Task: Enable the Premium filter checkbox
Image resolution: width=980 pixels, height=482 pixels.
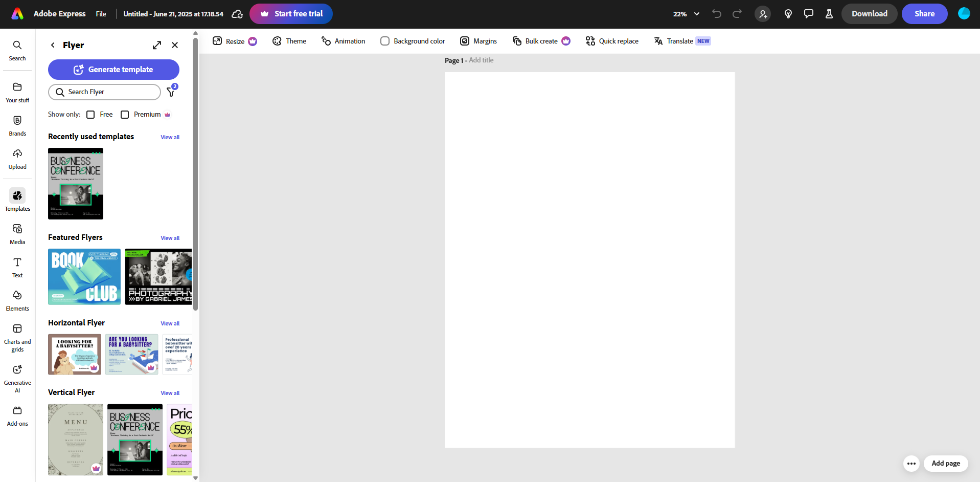Action: (125, 114)
